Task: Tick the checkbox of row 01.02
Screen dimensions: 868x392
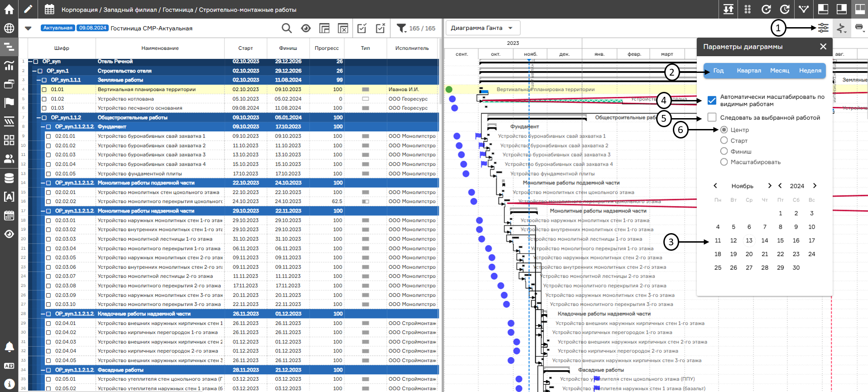Action: (x=44, y=99)
